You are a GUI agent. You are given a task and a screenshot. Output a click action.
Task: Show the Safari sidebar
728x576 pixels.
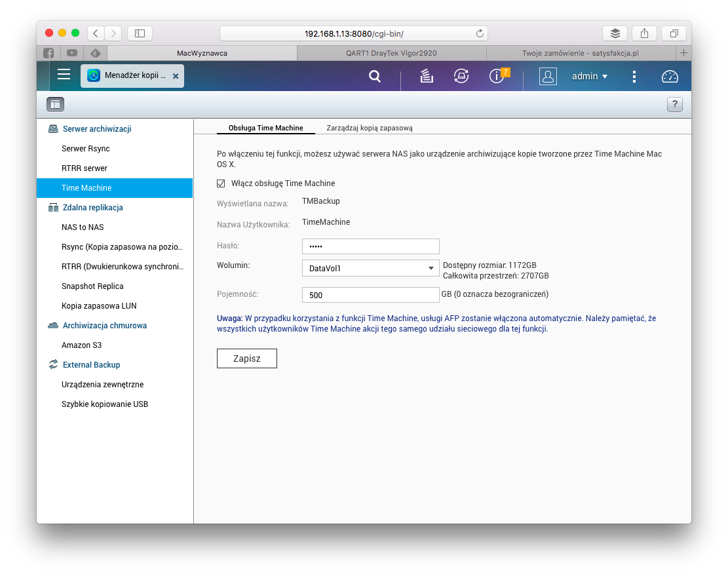click(x=140, y=33)
